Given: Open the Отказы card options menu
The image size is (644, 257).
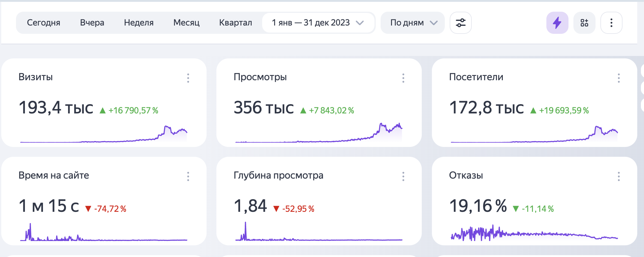Looking at the screenshot, I should point(619,176).
